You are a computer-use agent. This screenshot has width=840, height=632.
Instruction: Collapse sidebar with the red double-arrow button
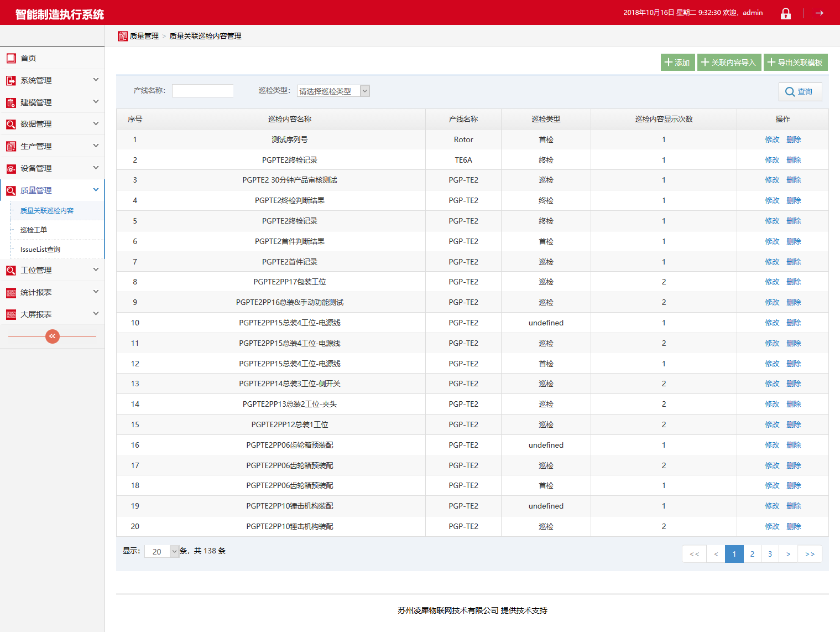[53, 336]
